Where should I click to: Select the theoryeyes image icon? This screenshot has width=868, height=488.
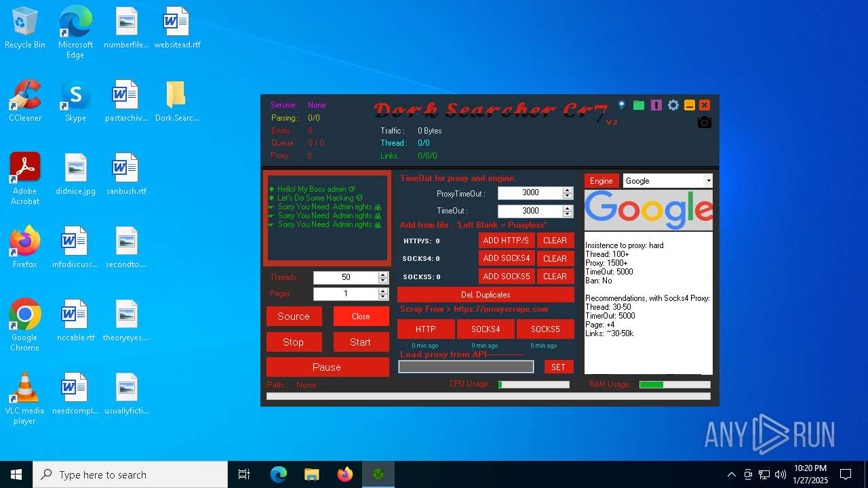[126, 321]
